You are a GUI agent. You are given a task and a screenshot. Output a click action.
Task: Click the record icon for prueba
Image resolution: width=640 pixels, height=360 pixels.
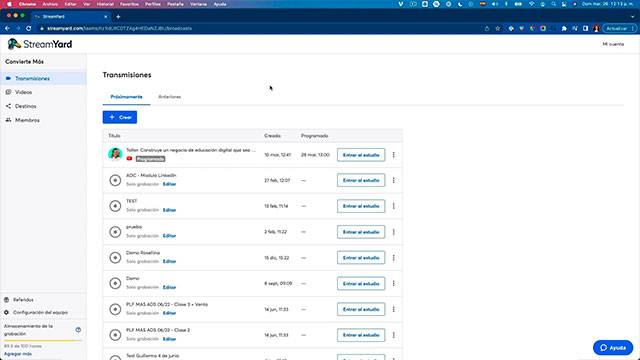coord(115,232)
